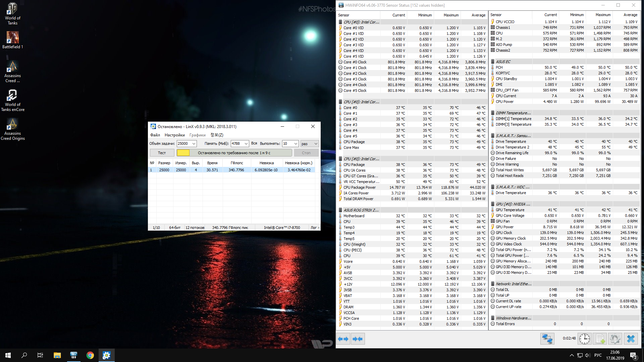This screenshot has width=644, height=362.
Task: Reset the sensor timer clock icon
Action: click(585, 339)
